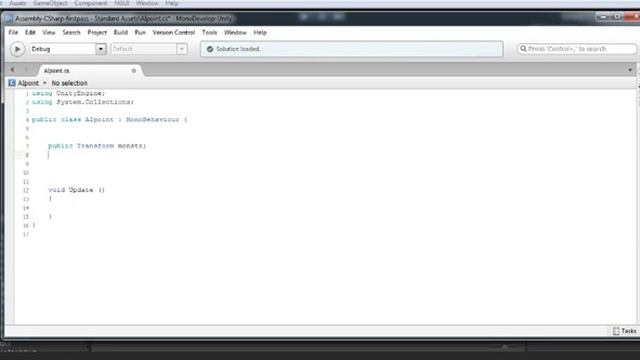Image resolution: width=640 pixels, height=360 pixels.
Task: Open the Tools menu
Action: pyautogui.click(x=209, y=32)
